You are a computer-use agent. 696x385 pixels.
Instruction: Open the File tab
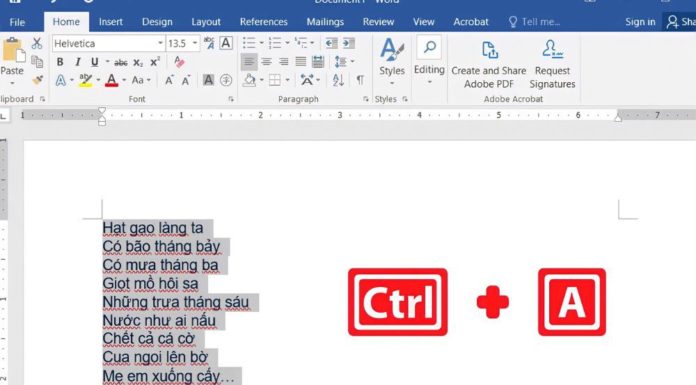tap(17, 22)
